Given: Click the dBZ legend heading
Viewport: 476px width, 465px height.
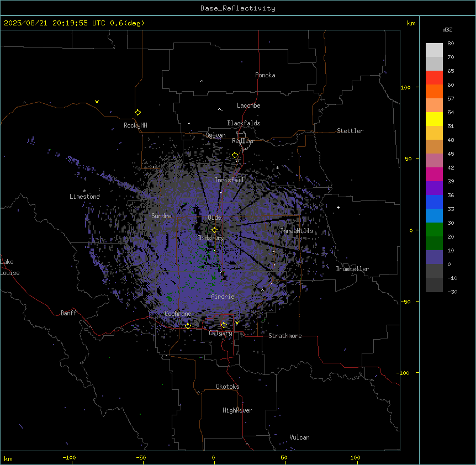Looking at the screenshot, I should pyautogui.click(x=447, y=29).
